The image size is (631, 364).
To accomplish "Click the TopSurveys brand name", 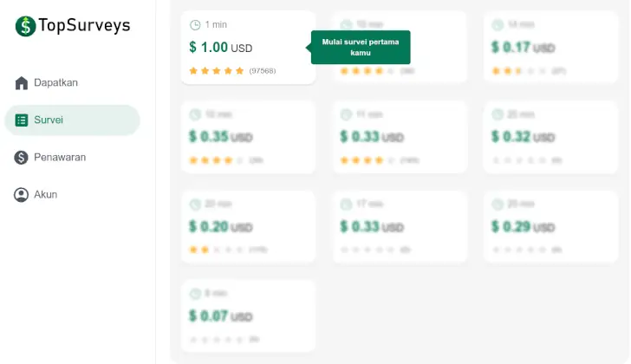I will click(85, 26).
